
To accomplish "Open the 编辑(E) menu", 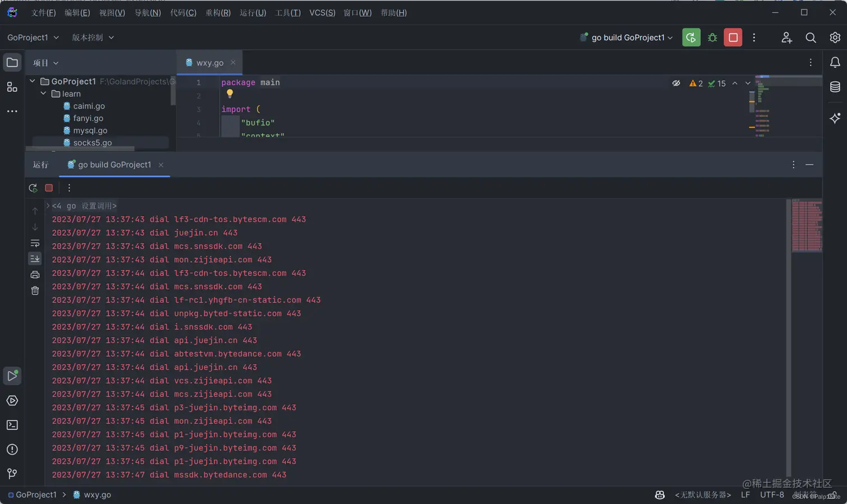I will 77,13.
